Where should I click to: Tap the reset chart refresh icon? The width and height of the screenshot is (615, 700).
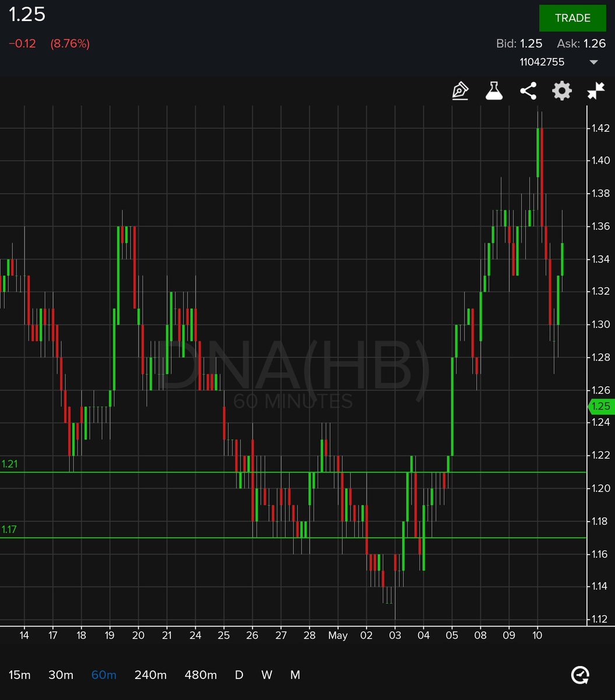point(580,675)
